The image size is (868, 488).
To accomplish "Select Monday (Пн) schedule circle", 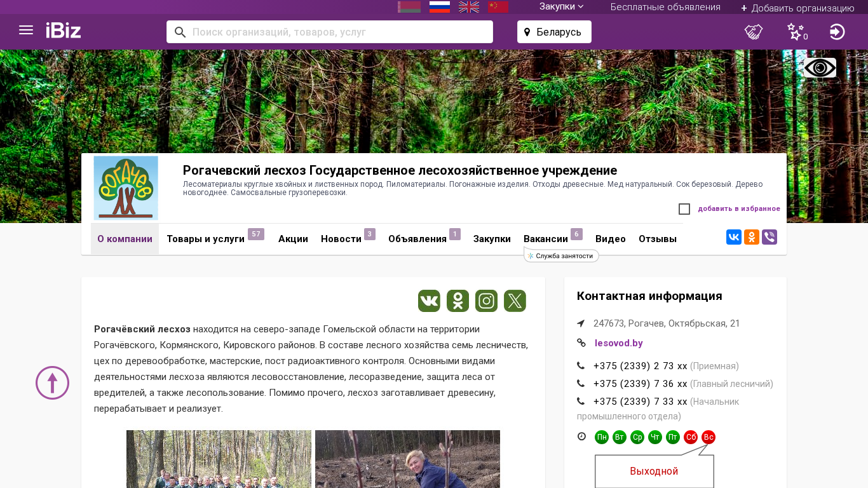I will click(602, 437).
